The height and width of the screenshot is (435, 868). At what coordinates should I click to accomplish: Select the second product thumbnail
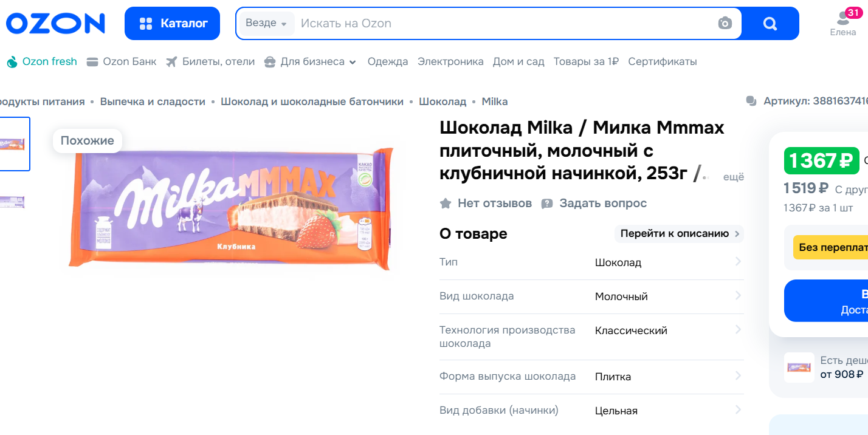click(12, 202)
